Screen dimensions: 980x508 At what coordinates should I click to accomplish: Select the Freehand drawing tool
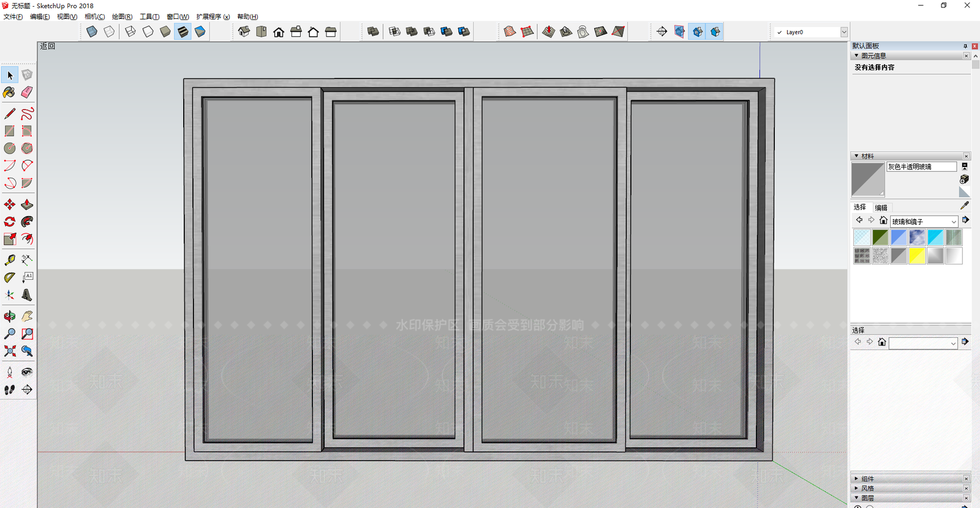(27, 114)
